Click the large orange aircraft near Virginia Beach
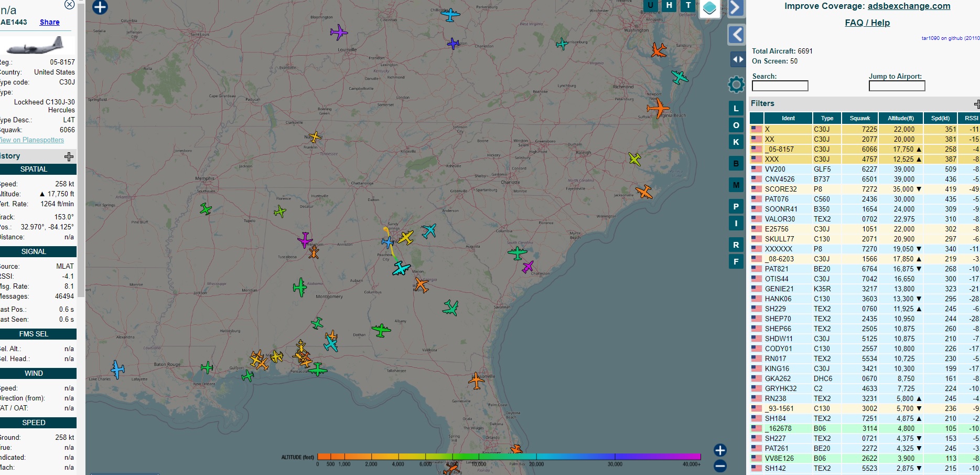Screen dimensions: 980x475 658,109
